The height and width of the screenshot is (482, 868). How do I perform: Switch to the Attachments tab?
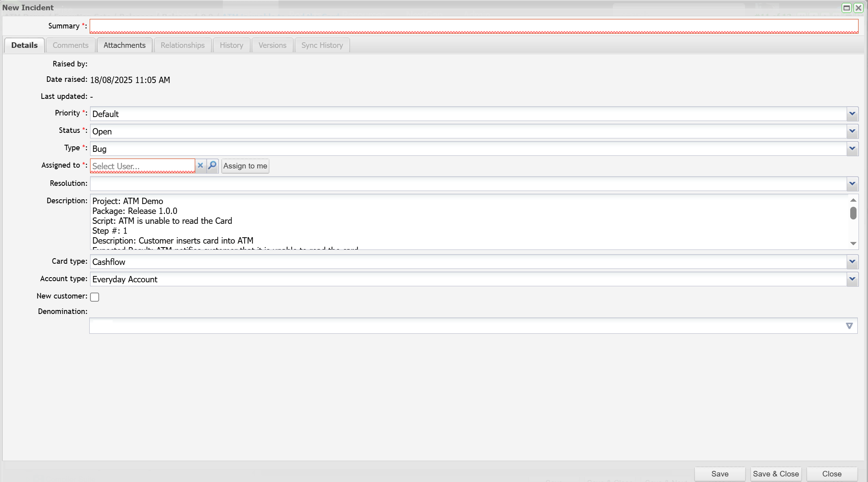(124, 45)
